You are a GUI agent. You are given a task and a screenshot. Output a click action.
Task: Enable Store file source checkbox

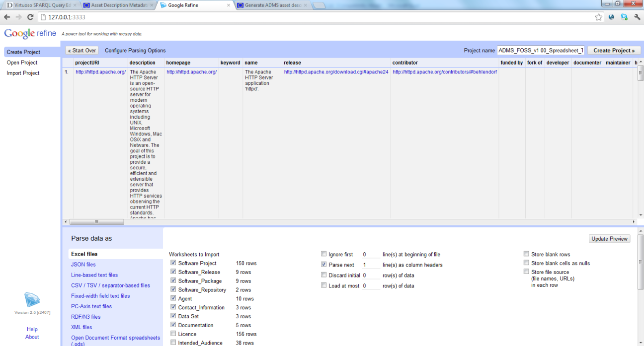point(526,272)
